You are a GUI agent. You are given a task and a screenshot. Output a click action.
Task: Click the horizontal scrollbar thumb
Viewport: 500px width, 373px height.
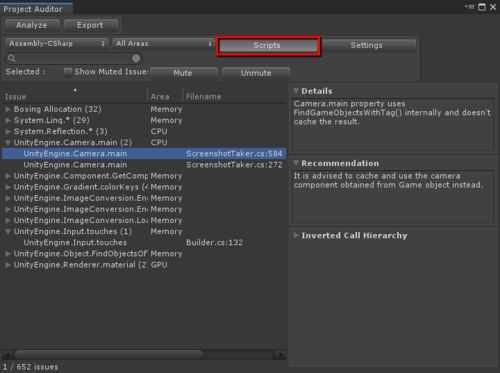click(109, 355)
